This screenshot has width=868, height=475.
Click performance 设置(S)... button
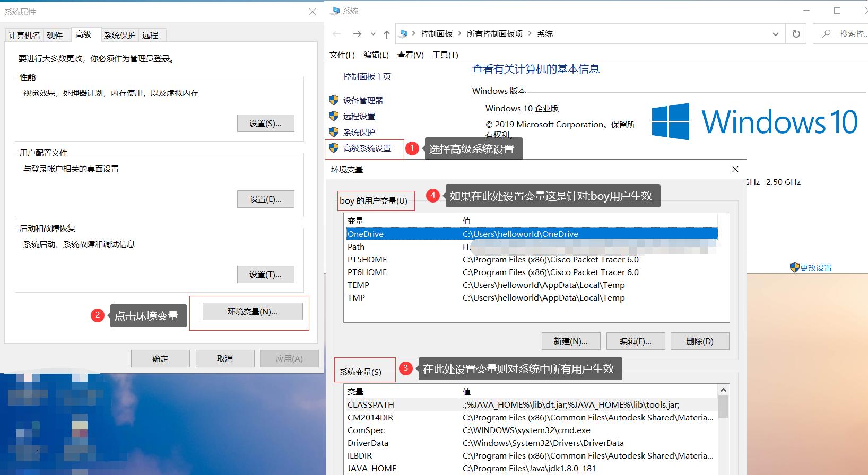tap(265, 124)
